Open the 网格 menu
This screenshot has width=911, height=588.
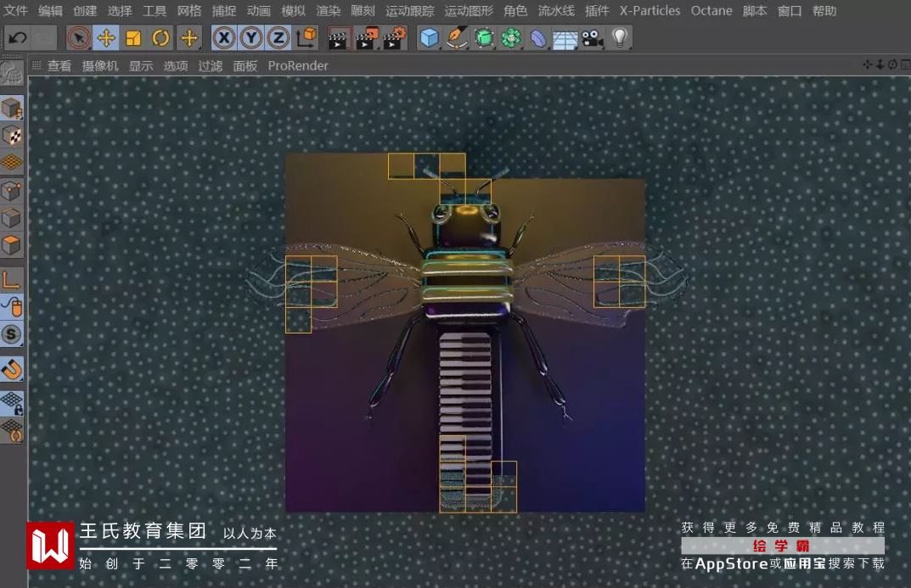(188, 10)
